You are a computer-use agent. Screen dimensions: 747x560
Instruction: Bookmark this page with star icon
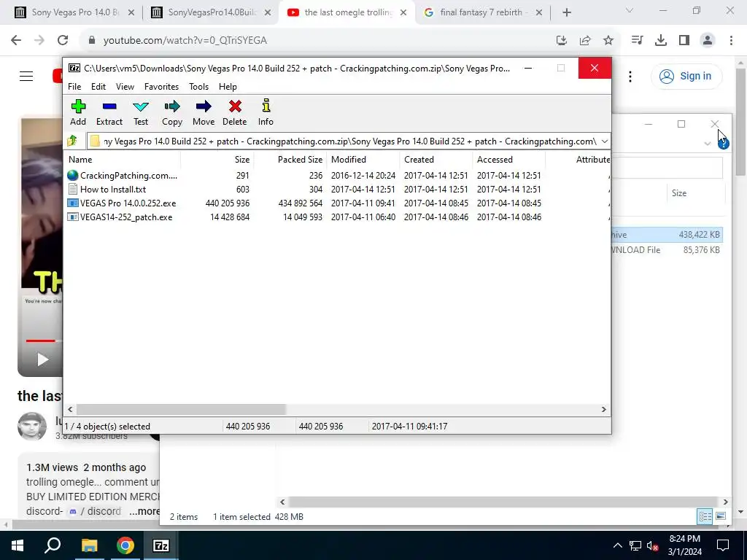[608, 41]
